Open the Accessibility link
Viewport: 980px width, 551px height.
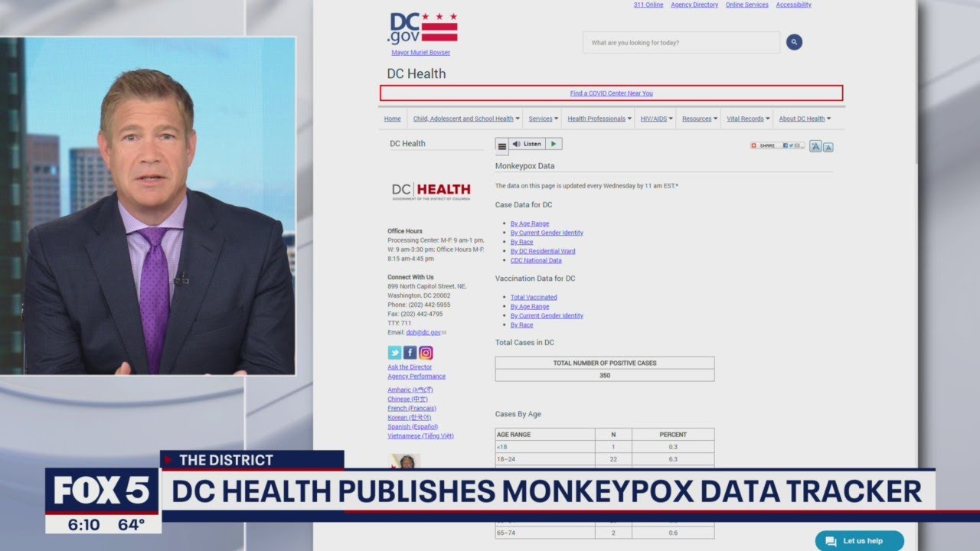point(793,5)
